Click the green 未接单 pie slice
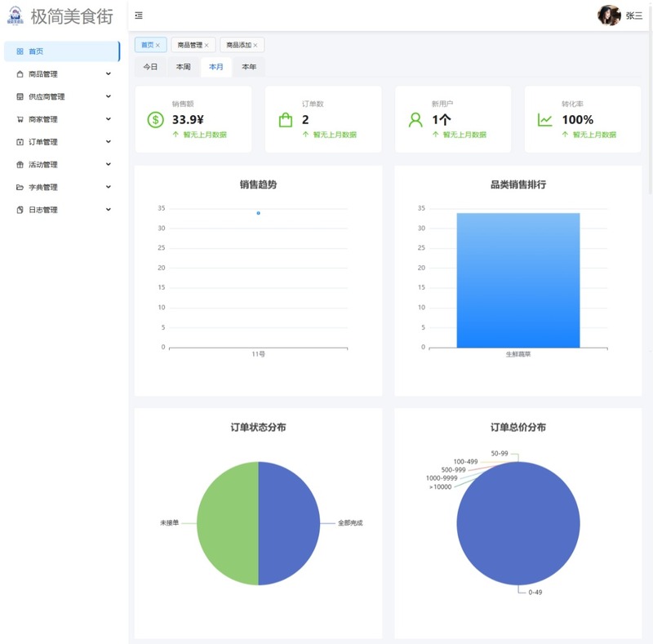 (228, 523)
